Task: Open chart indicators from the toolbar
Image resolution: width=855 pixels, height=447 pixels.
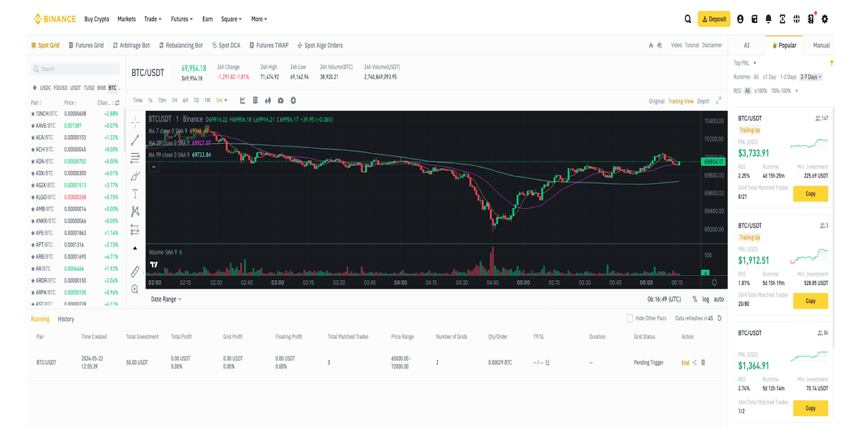Action: (x=243, y=100)
